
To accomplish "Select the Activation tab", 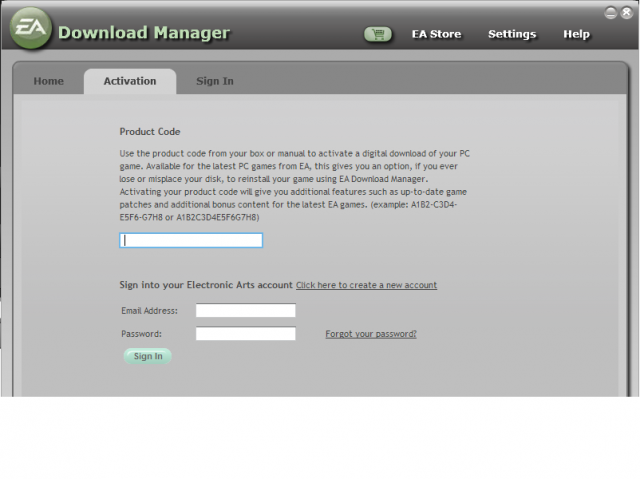I will [x=130, y=81].
